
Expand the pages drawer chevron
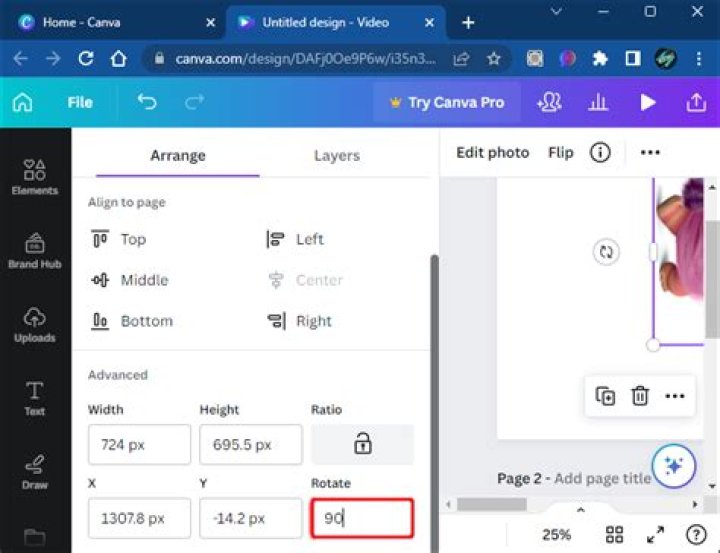(580, 510)
